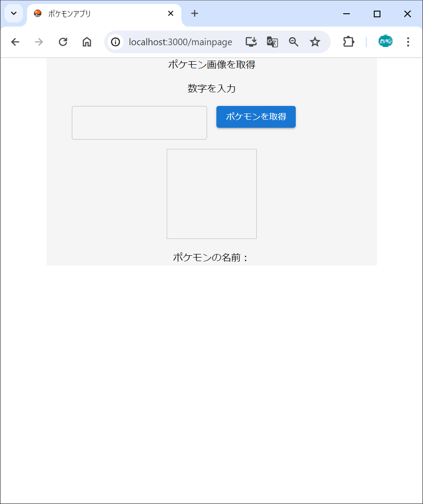Screen dimensions: 423x504
Task: Open the profile avatar icon
Action: click(385, 42)
